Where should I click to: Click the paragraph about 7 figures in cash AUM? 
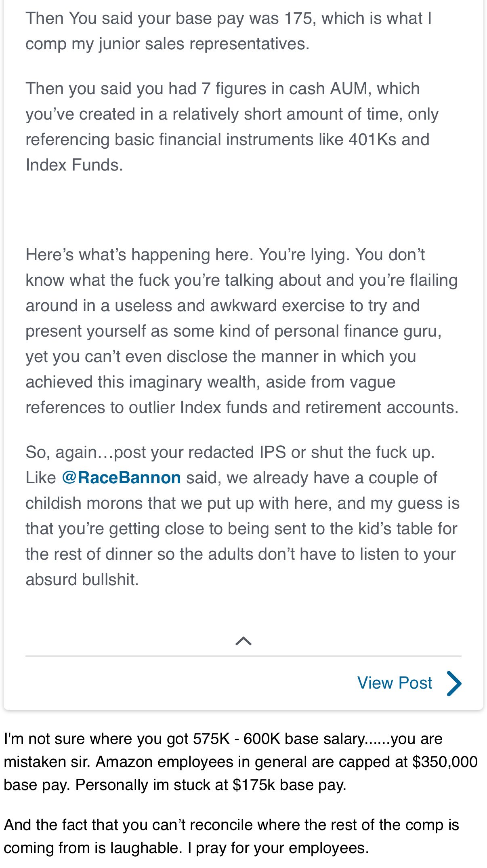pyautogui.click(x=232, y=126)
